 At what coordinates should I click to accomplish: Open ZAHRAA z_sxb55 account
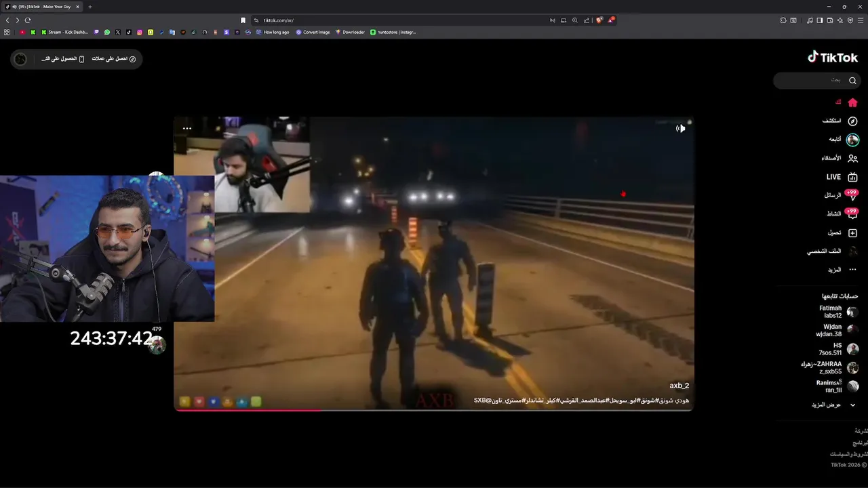coord(830,367)
